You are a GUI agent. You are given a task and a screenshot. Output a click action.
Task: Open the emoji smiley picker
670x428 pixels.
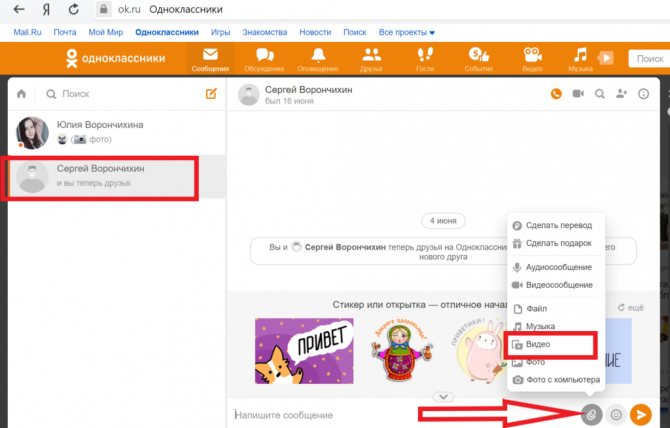pyautogui.click(x=616, y=415)
